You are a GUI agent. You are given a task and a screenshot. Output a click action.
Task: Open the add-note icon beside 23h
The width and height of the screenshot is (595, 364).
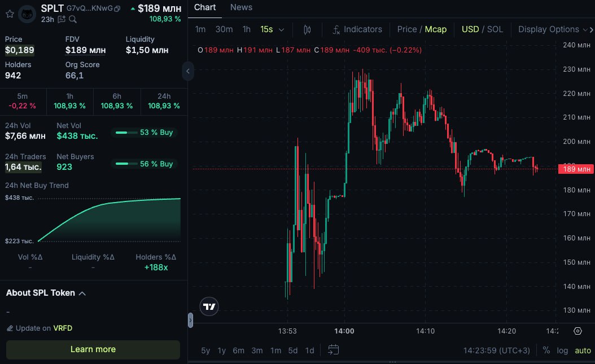point(62,20)
